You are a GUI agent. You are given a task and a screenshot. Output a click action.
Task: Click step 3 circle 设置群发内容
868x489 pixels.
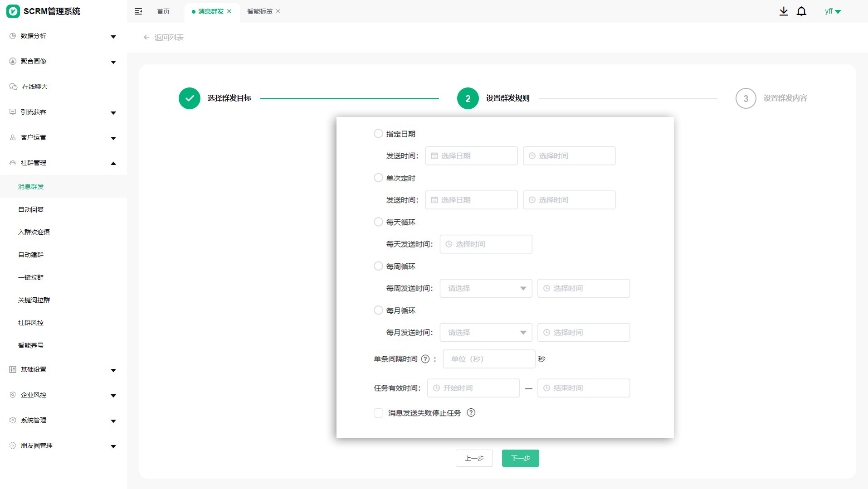(x=746, y=98)
